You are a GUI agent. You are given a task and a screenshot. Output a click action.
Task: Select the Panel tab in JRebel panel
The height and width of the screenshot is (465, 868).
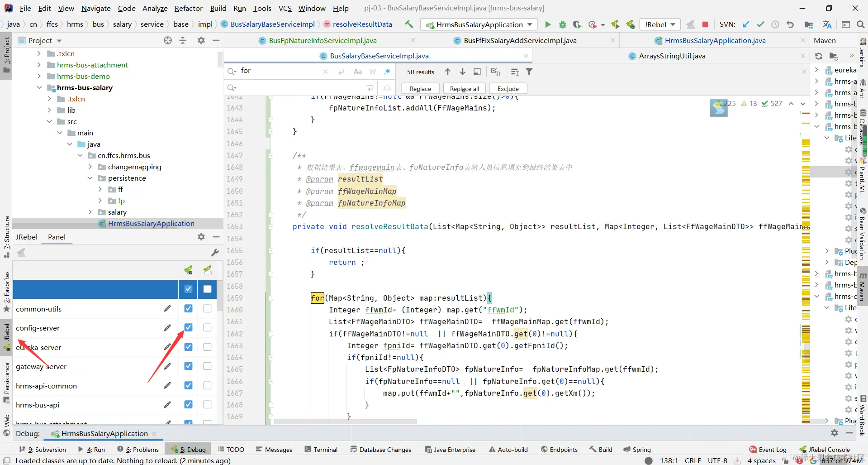coord(57,237)
